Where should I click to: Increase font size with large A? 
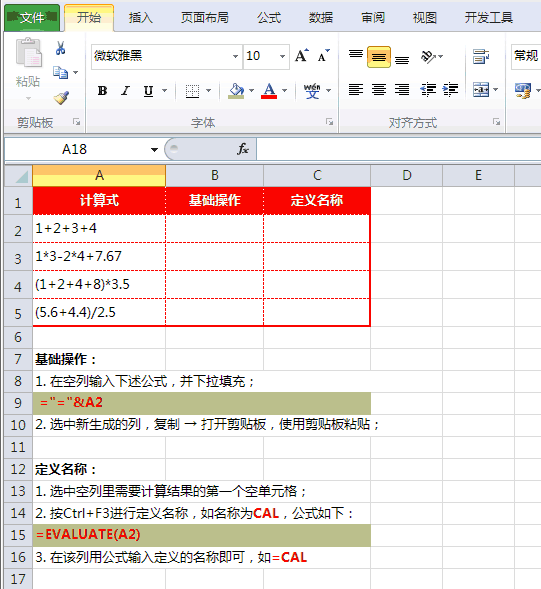pos(302,56)
